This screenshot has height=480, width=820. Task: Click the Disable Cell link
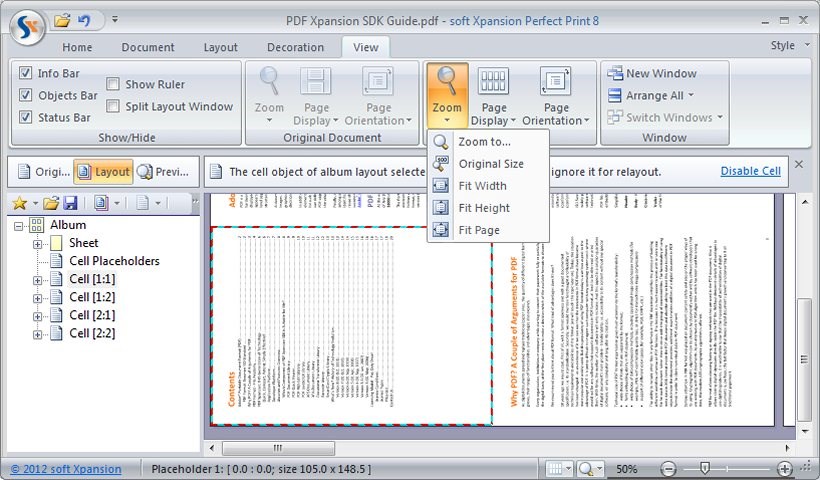(750, 171)
